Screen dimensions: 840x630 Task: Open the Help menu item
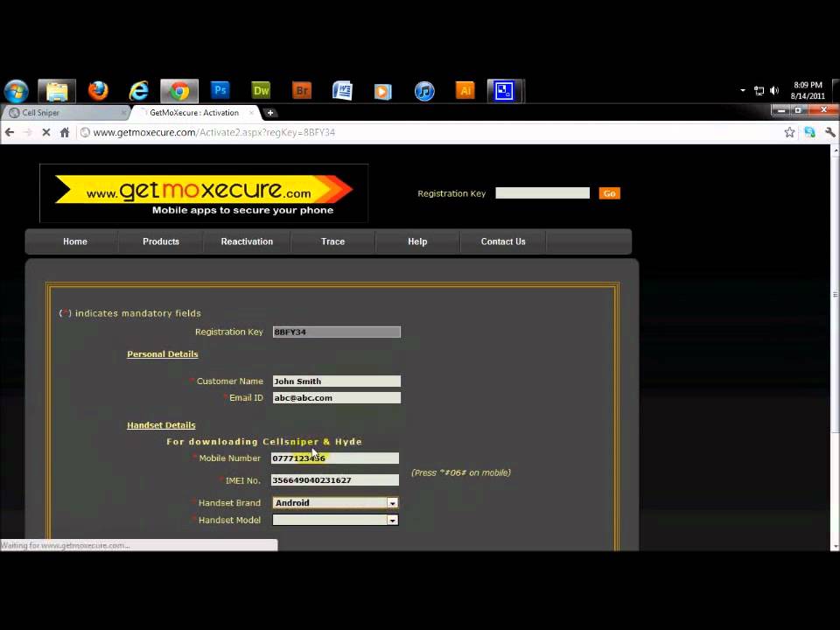point(417,241)
